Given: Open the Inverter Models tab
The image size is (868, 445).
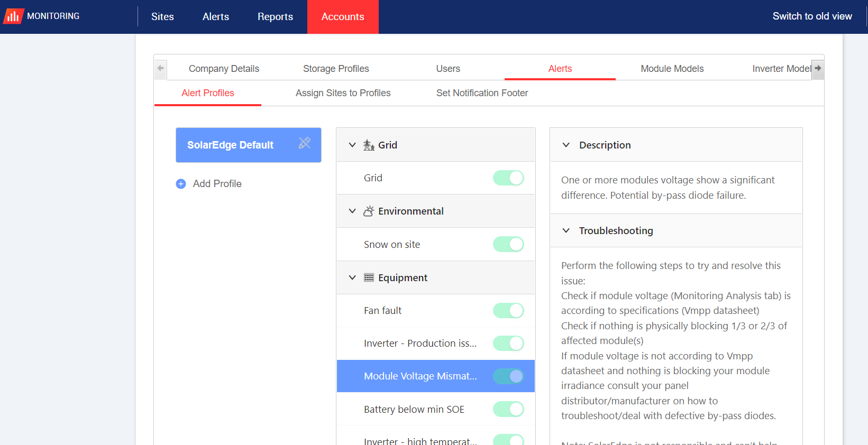Looking at the screenshot, I should pyautogui.click(x=782, y=69).
